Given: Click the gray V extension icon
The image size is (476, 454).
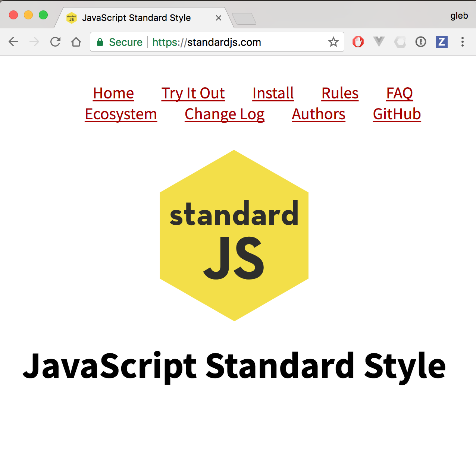Looking at the screenshot, I should click(x=379, y=42).
